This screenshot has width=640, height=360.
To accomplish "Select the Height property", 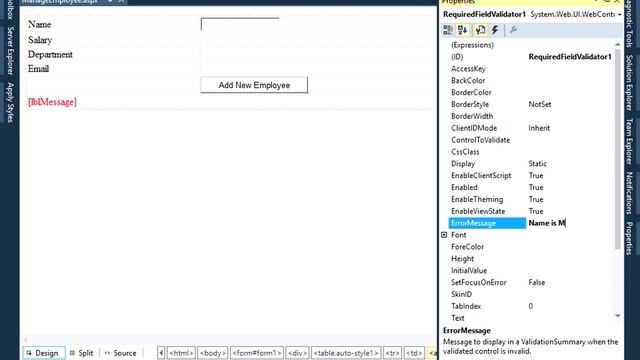I will click(462, 258).
